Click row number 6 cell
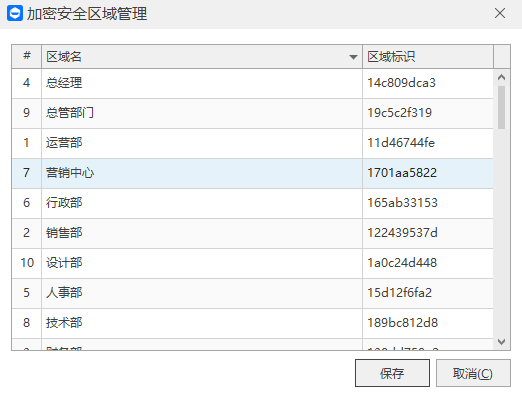 tap(27, 203)
